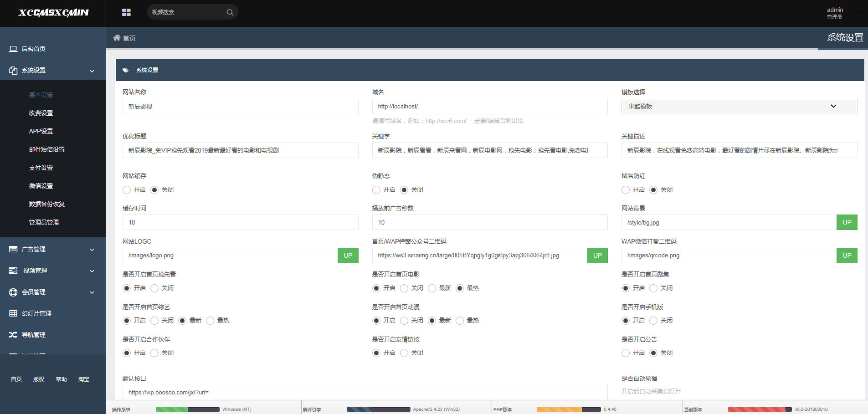Screen dimensions: 868x414
Task: Click the 幻灯片管理 sidebar icon
Action: pyautogui.click(x=13, y=313)
